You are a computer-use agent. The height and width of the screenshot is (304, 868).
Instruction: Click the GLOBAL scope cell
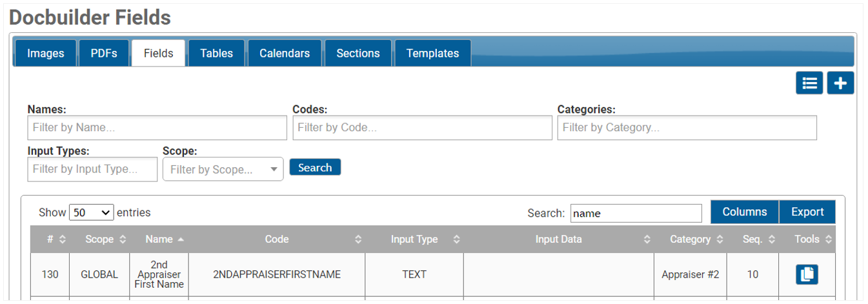click(99, 274)
